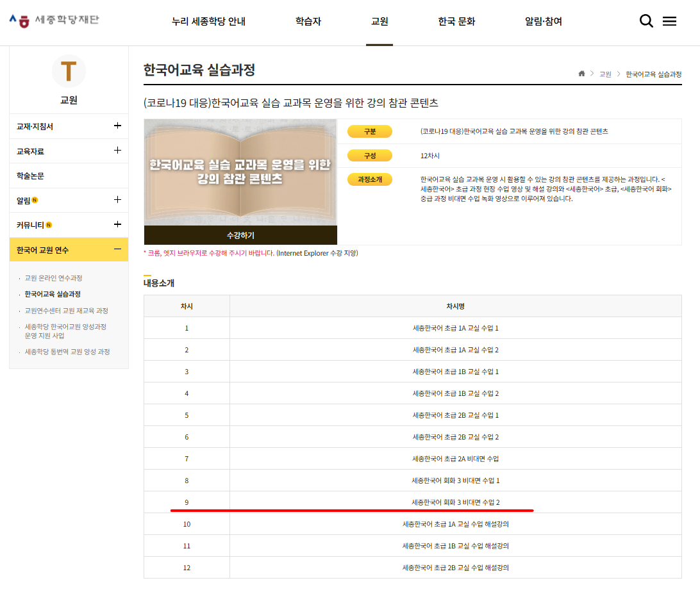The height and width of the screenshot is (592, 700).
Task: Click the 구분 yellow label
Action: pos(370,131)
